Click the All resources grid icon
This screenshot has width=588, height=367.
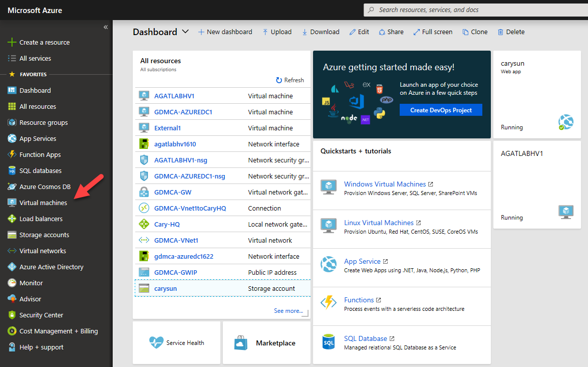[x=12, y=106]
